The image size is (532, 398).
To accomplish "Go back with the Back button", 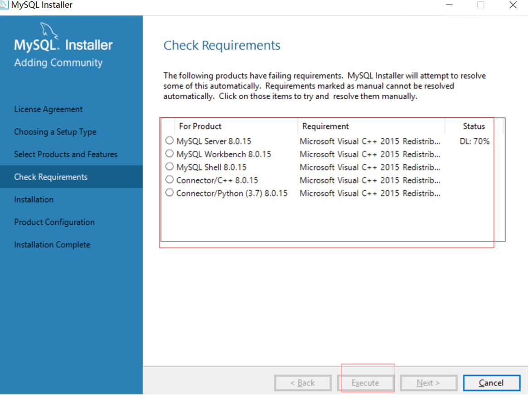I will (303, 383).
